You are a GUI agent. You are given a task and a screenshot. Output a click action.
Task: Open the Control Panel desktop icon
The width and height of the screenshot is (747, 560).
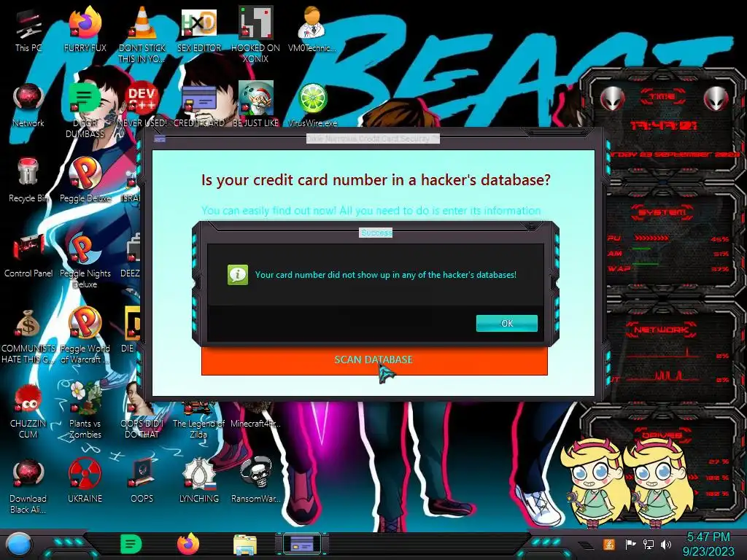coord(28,256)
